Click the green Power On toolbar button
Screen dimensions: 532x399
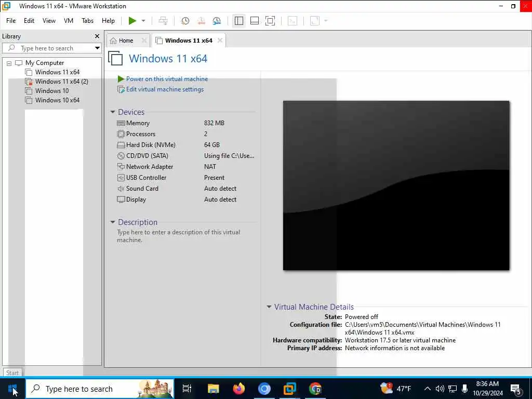(x=132, y=21)
